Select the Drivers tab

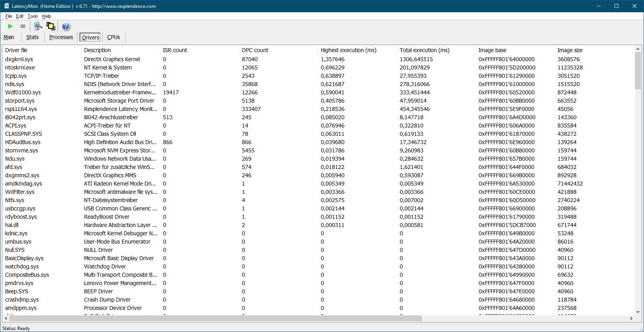90,37
